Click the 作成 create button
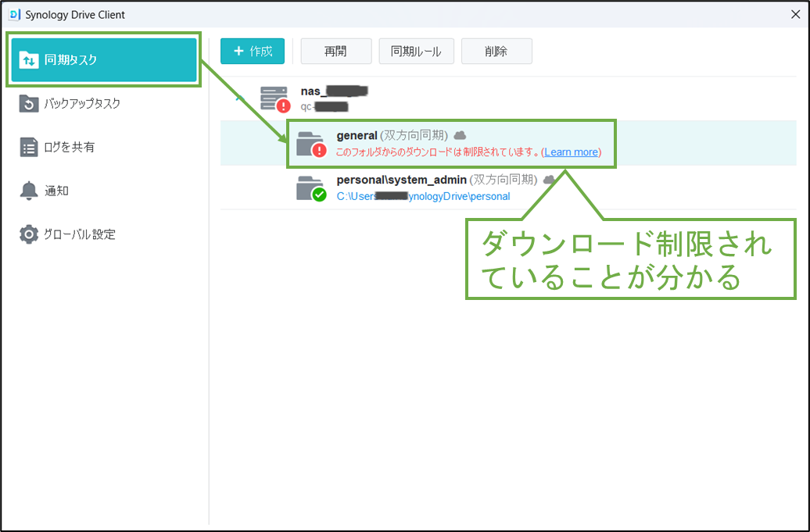 [253, 51]
